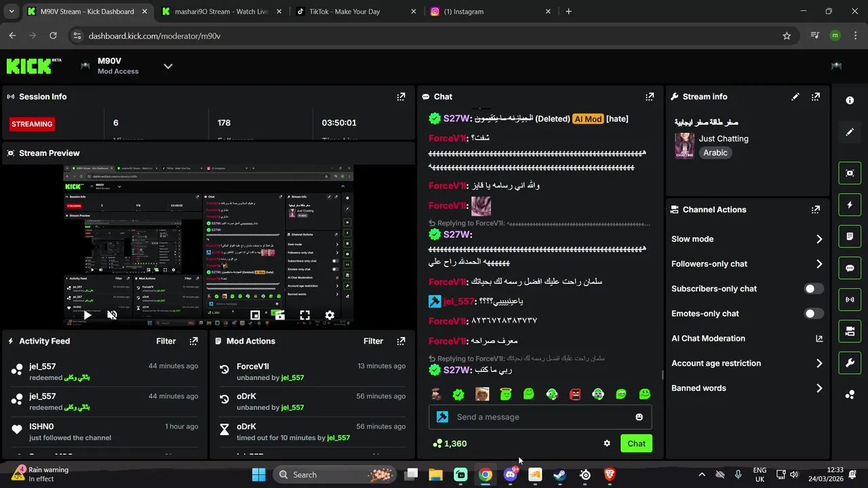The height and width of the screenshot is (488, 868).
Task: Click the browser address bar URL
Action: pyautogui.click(x=155, y=36)
